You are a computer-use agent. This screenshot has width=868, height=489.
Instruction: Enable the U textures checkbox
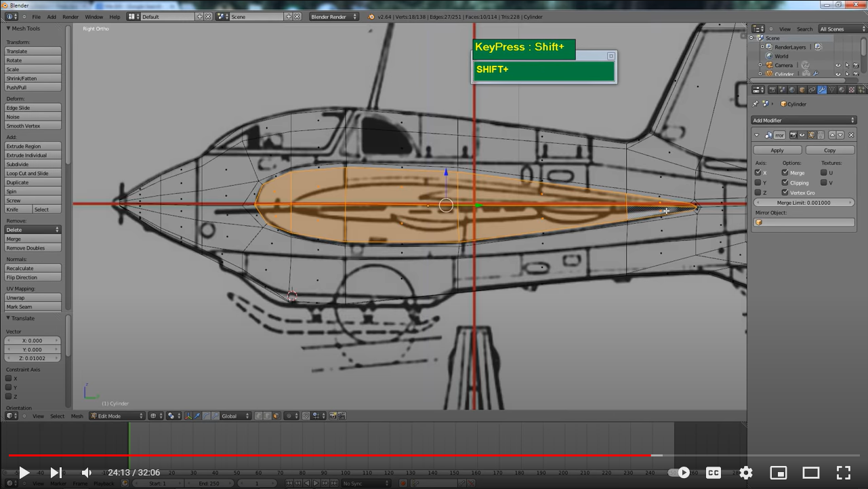click(823, 173)
